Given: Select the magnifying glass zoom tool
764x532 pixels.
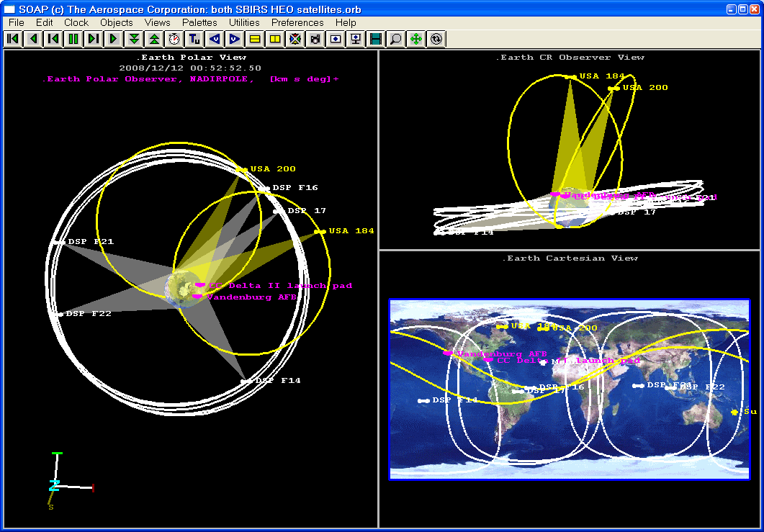Looking at the screenshot, I should (396, 39).
